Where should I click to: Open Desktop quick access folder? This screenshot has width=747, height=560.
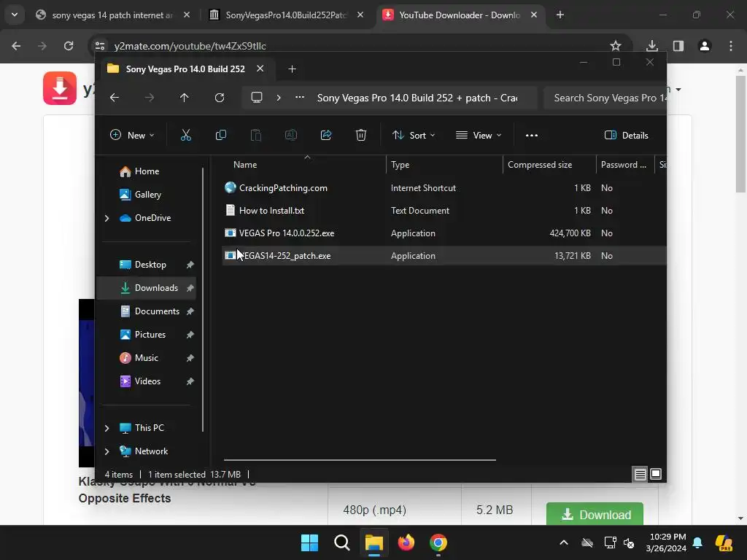click(147, 265)
